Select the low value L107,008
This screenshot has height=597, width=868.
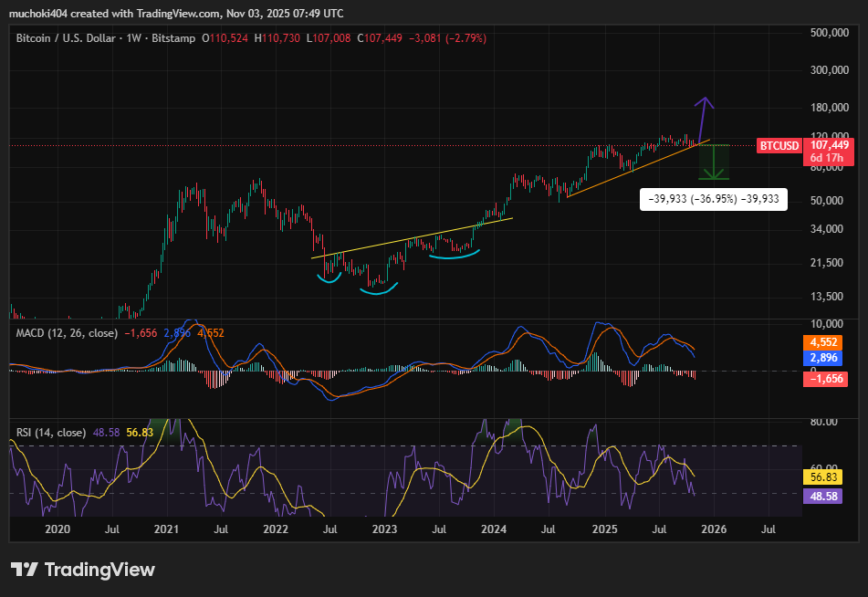tap(329, 38)
